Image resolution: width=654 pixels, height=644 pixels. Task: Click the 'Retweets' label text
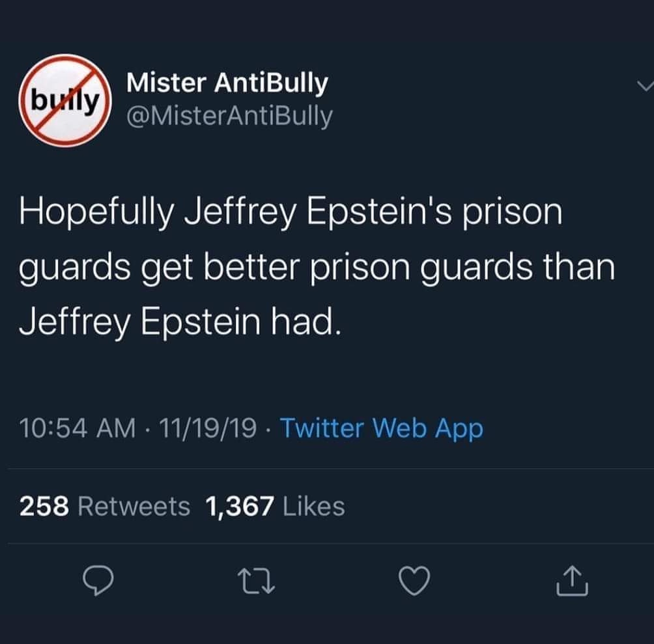tap(134, 505)
